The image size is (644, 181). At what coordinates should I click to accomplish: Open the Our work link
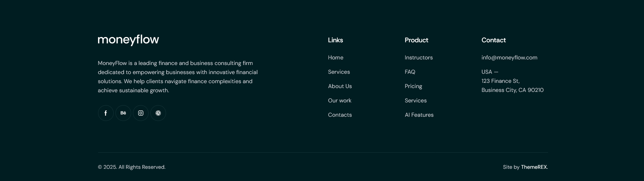coord(339,101)
